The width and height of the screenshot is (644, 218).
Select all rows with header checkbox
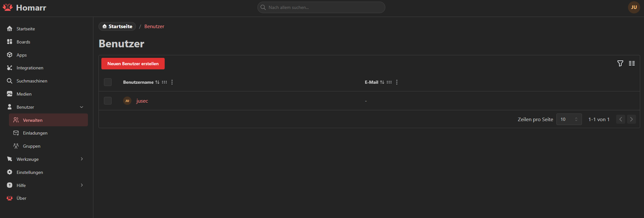click(108, 82)
